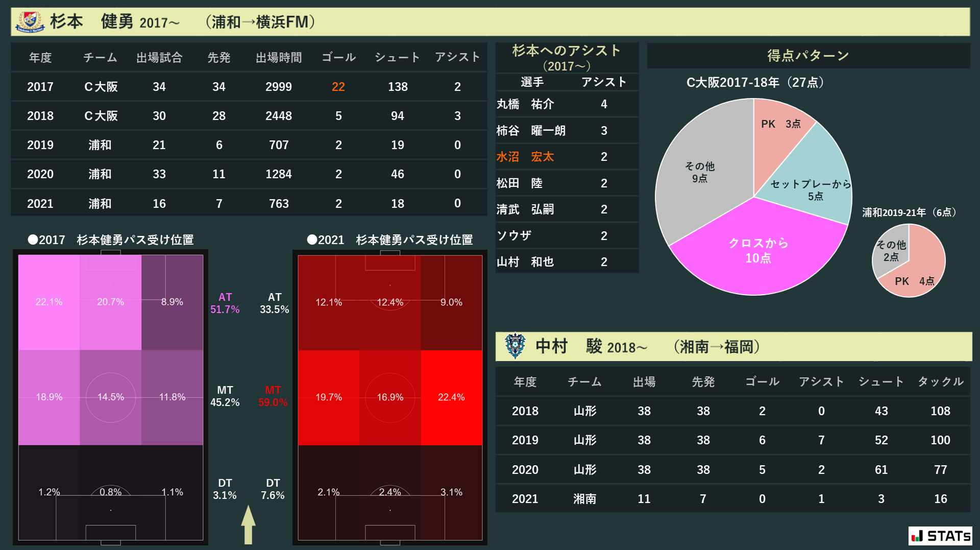Select 山村 和也 in the assist list

pyautogui.click(x=525, y=262)
